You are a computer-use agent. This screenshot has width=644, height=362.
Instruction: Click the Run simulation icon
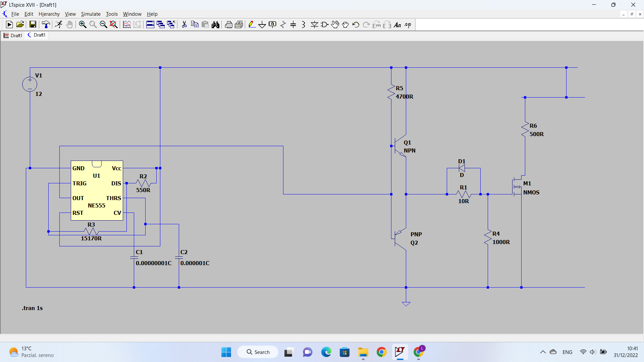pos(9,24)
